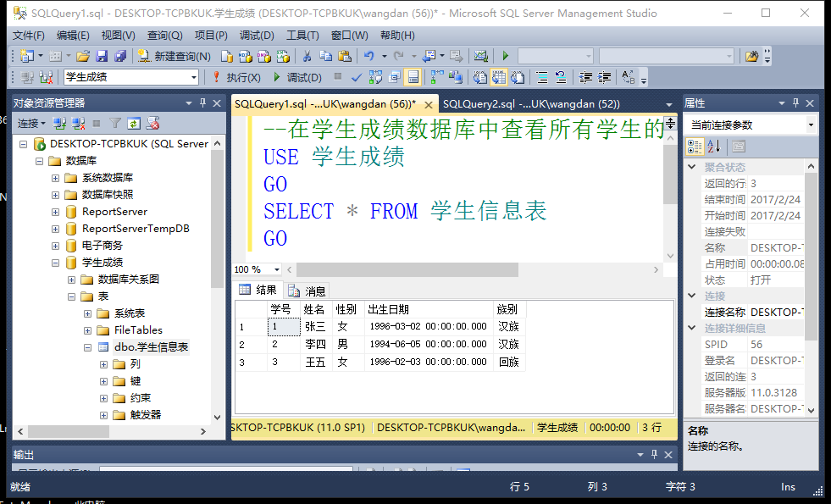Click the Paste clipboard icon

pyautogui.click(x=345, y=56)
